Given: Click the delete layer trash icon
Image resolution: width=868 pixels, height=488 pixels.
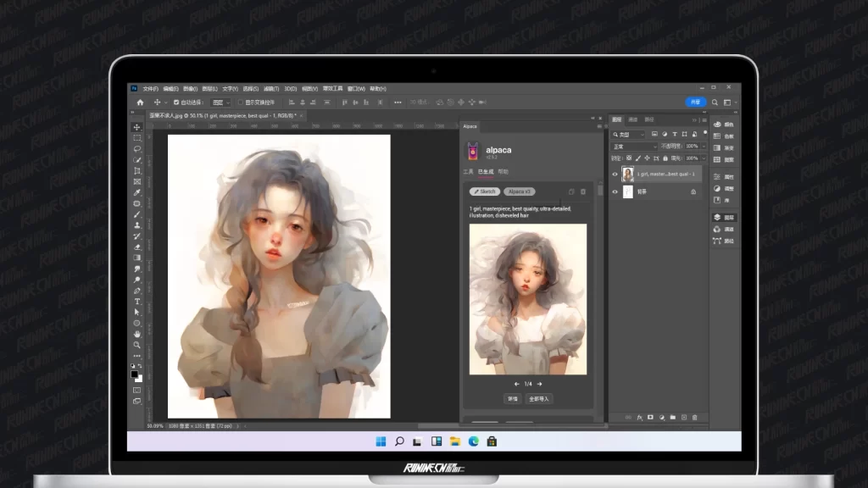Looking at the screenshot, I should pos(695,417).
